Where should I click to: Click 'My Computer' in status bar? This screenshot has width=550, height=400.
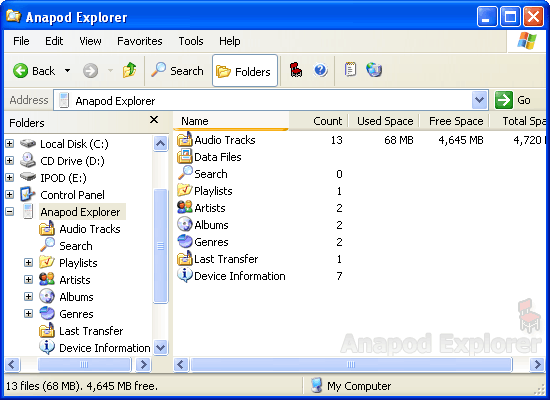359,386
